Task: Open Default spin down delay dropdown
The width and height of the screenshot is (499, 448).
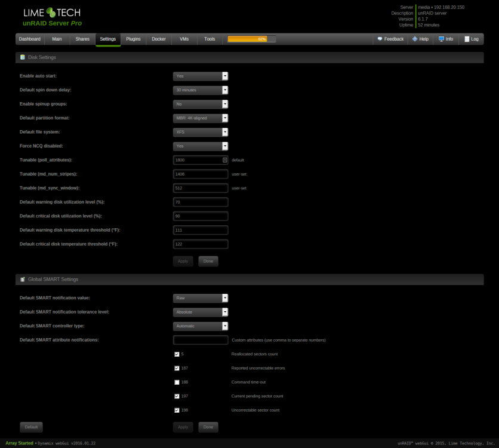Action: [x=201, y=90]
